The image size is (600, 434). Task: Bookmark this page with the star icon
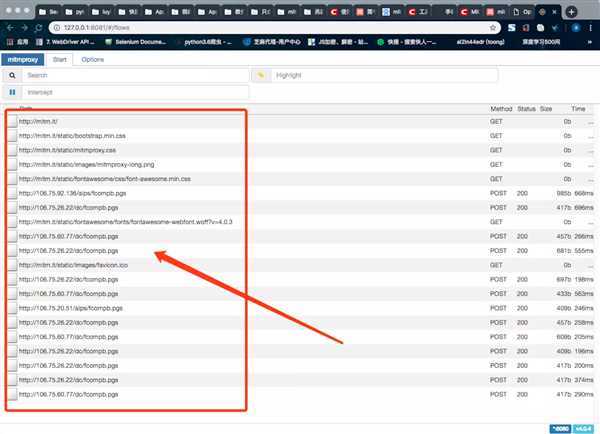[x=492, y=28]
